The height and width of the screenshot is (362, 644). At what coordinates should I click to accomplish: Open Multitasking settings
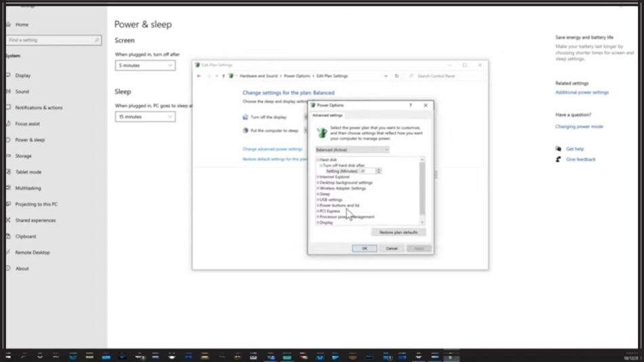click(x=28, y=188)
